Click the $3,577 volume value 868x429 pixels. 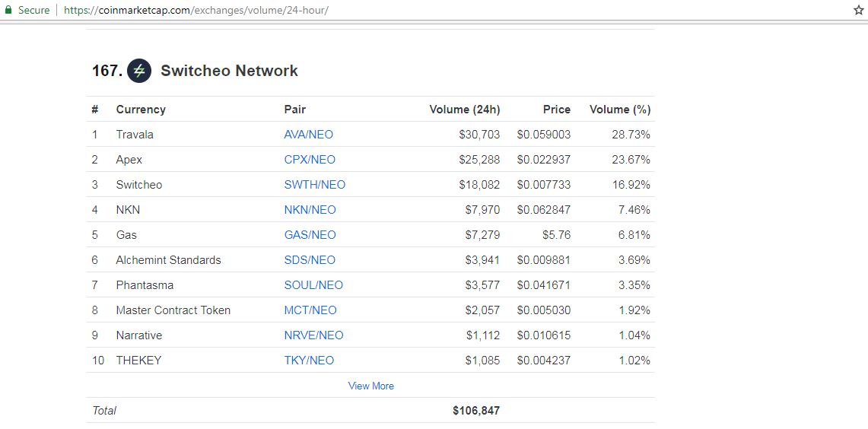pyautogui.click(x=482, y=285)
